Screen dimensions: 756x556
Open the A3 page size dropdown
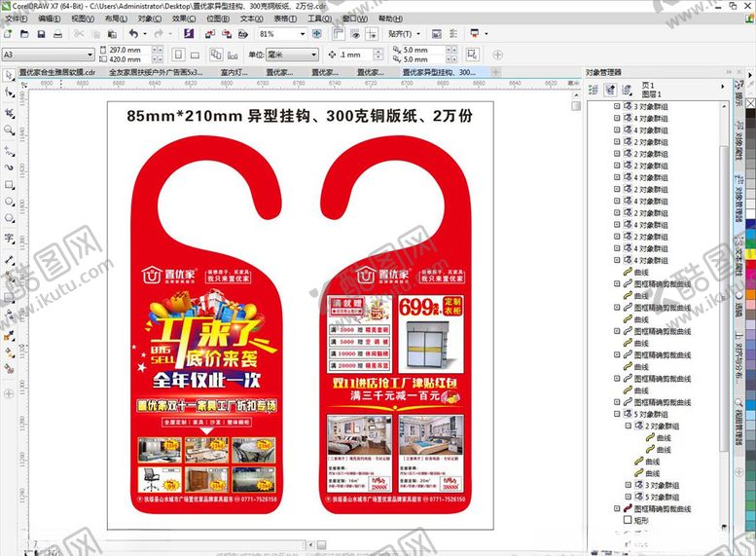tap(90, 55)
